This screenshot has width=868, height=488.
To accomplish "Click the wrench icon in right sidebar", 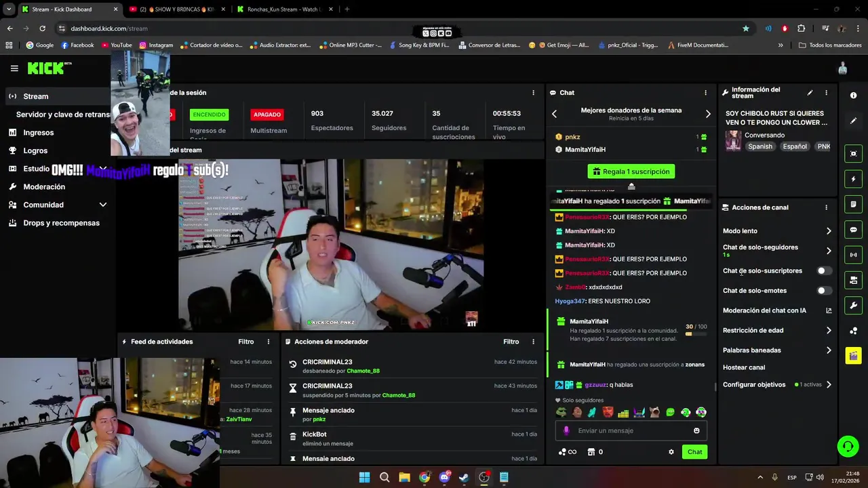I will click(853, 306).
